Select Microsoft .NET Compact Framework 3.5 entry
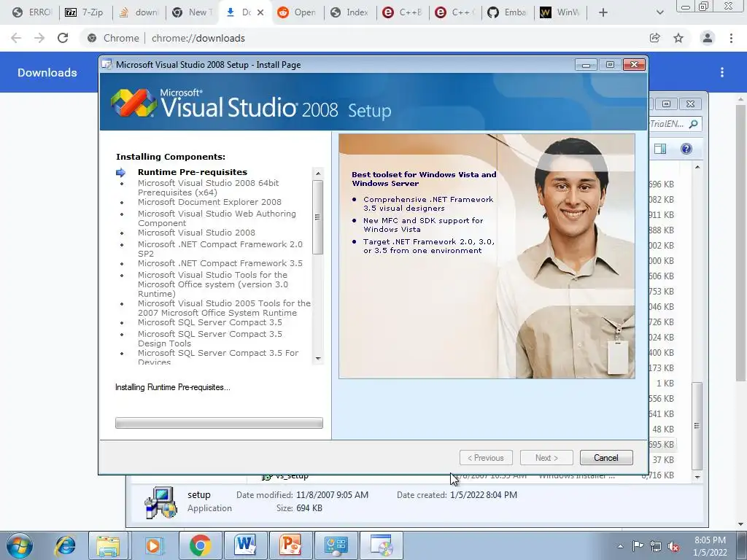 (x=220, y=262)
